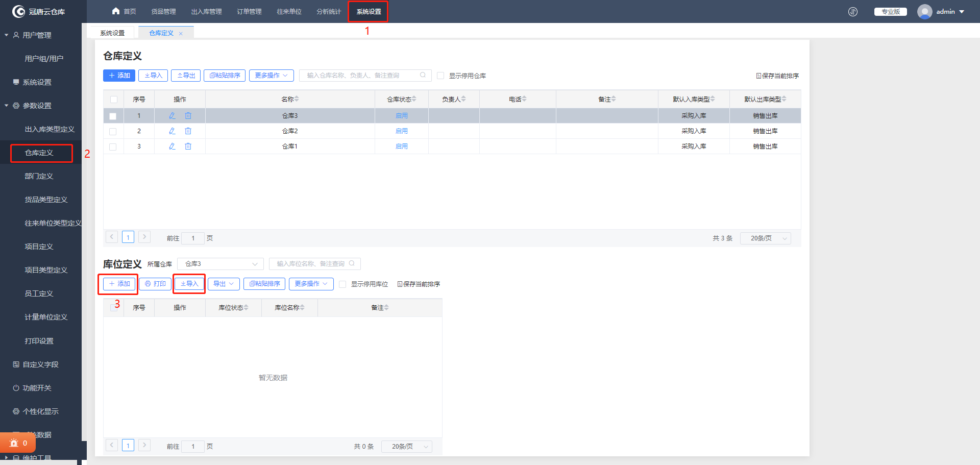Check the row checkbox for 仓库1
Screen dimensions: 980x465
click(113, 147)
